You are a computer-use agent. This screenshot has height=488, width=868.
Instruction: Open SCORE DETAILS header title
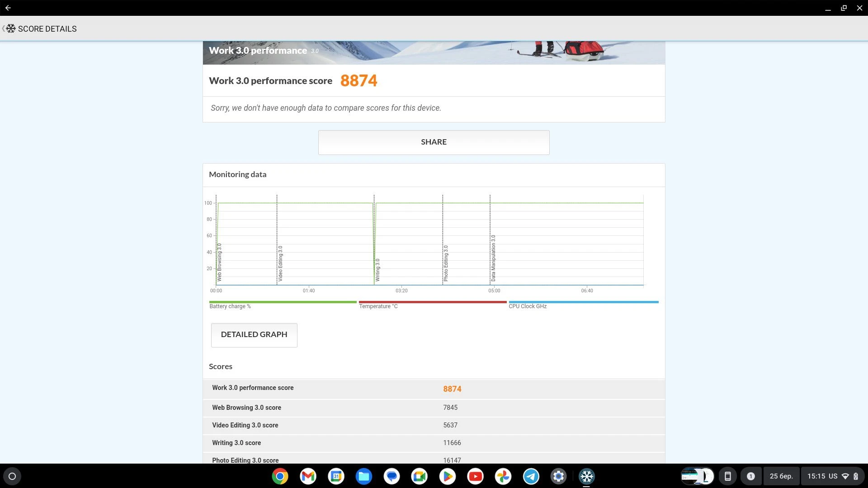tap(47, 29)
